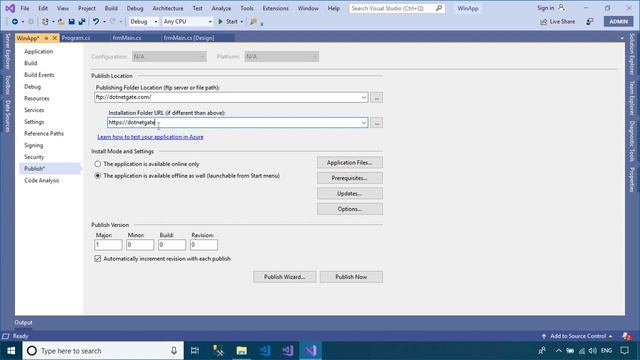
Task: Browse for the Publishing Folder Location with ellipsis button
Action: click(x=376, y=98)
